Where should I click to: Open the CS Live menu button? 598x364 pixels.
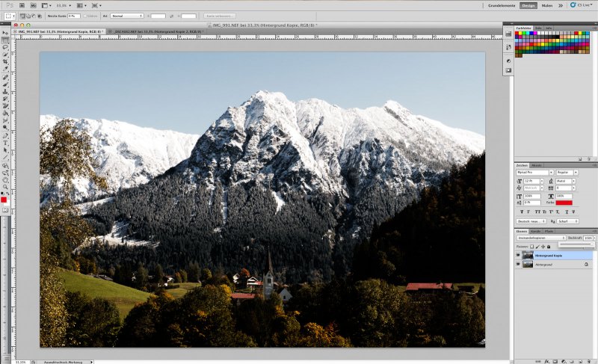[x=582, y=4]
